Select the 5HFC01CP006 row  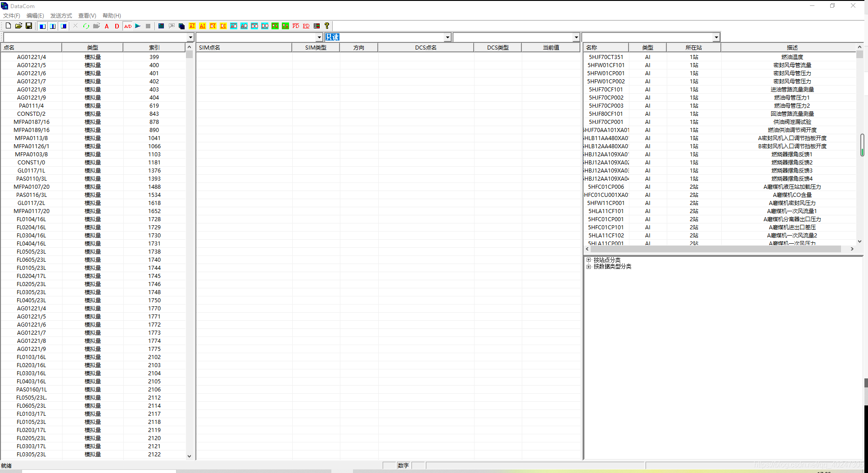(x=719, y=187)
